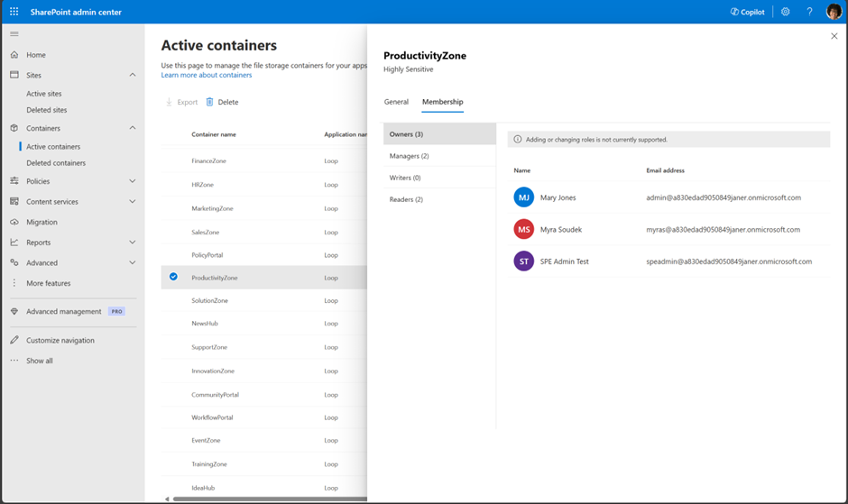Image resolution: width=848 pixels, height=504 pixels.
Task: Click the Export button
Action: pyautogui.click(x=181, y=102)
